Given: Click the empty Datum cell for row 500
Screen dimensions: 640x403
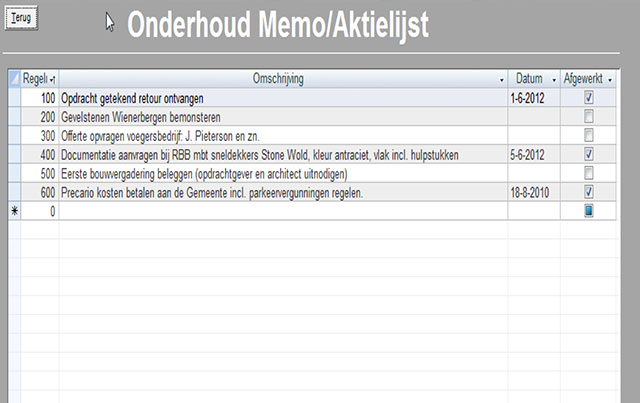Looking at the screenshot, I should click(533, 173).
